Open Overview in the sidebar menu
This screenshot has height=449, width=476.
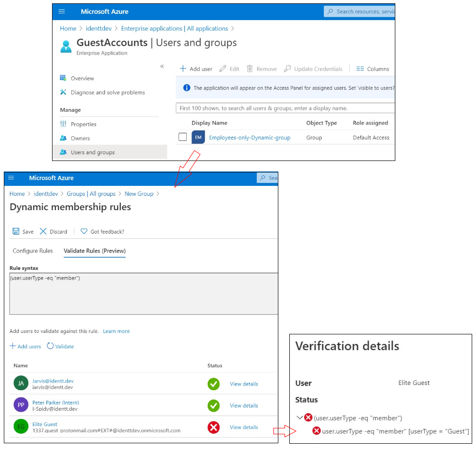[82, 78]
